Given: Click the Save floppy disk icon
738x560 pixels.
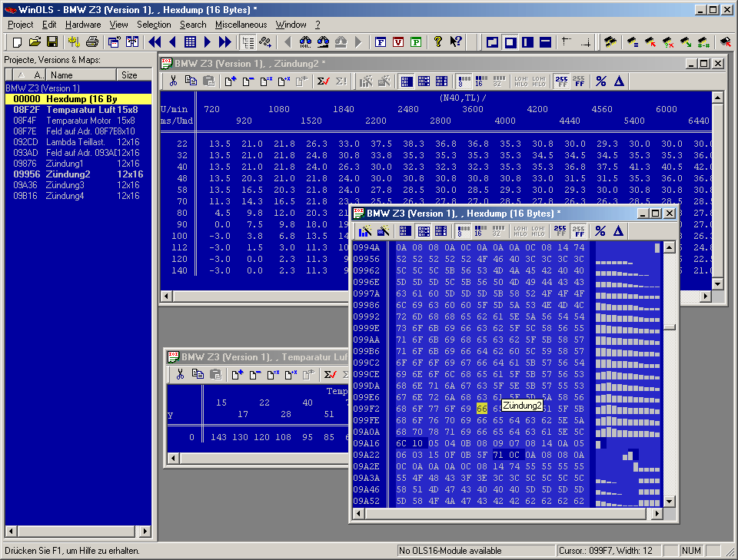Looking at the screenshot, I should (52, 41).
